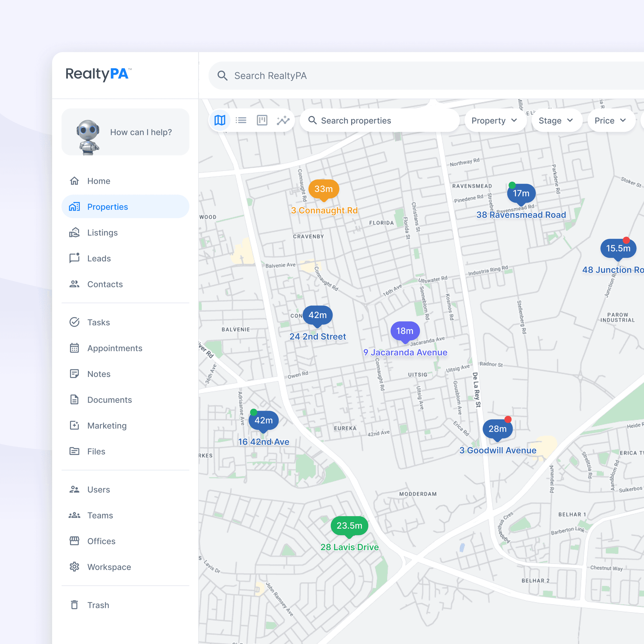Go to Leads in sidebar

[x=99, y=258]
